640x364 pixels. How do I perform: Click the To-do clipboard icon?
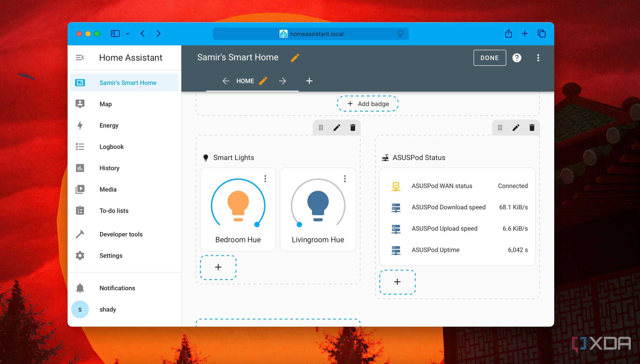point(80,210)
